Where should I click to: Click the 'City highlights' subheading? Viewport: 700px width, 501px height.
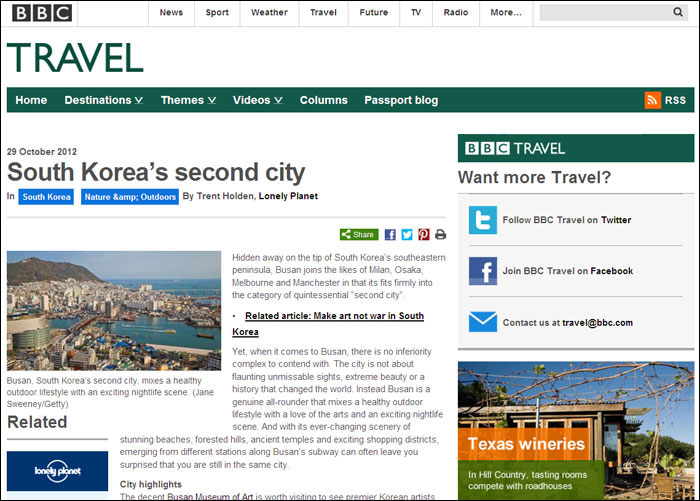click(150, 484)
